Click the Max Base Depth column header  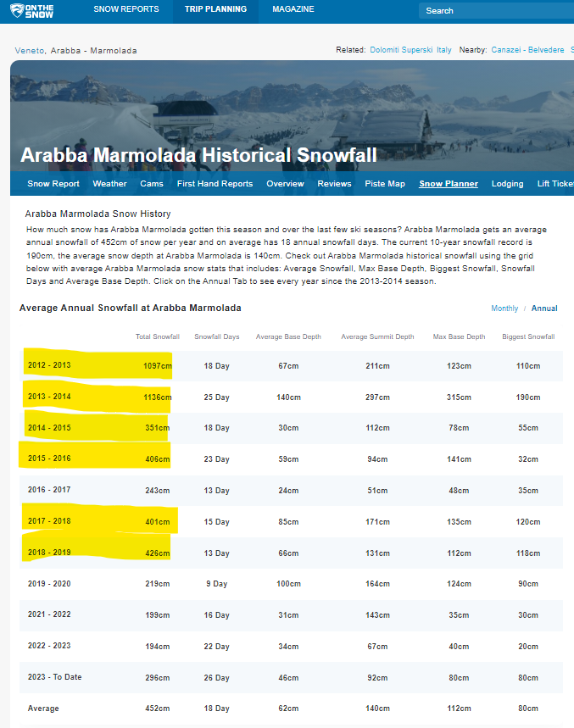459,336
